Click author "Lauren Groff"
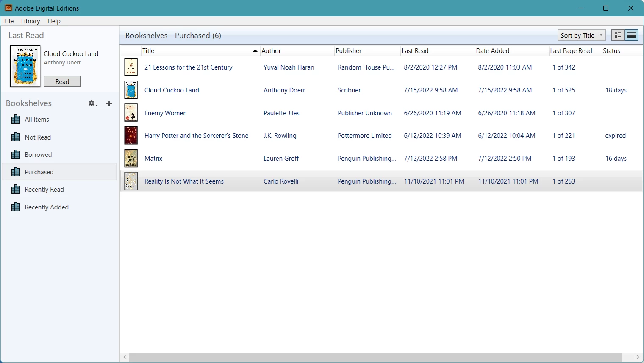 tap(281, 159)
